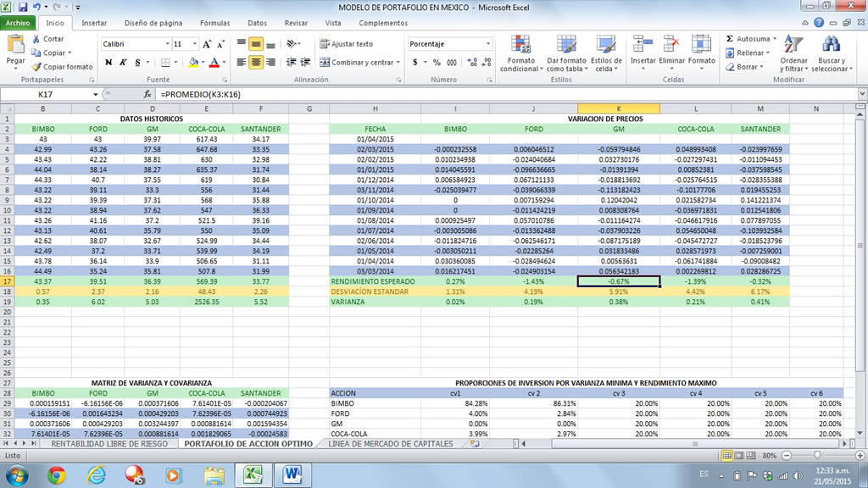Open font color dropdown arrow
The width and height of the screenshot is (868, 488).
pos(224,63)
